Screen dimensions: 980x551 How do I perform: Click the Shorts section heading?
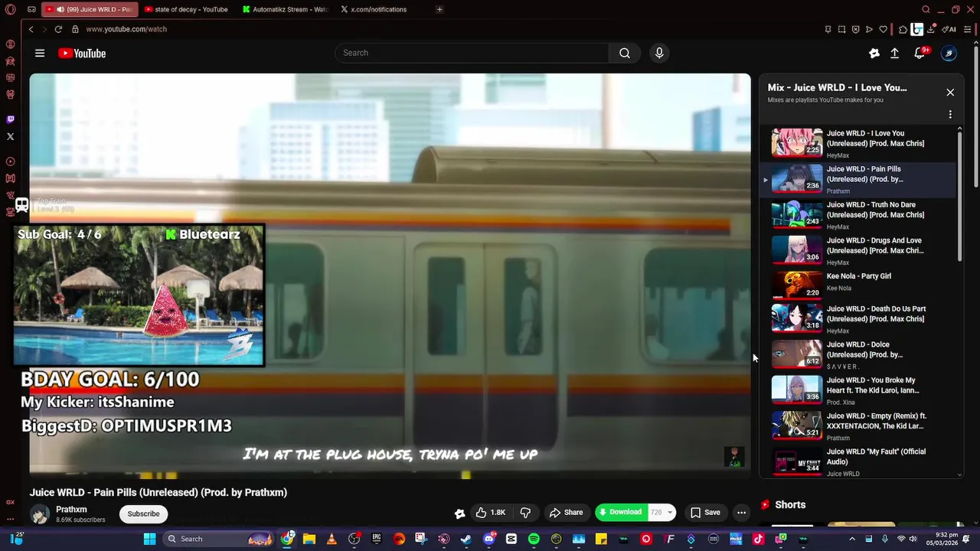point(790,505)
